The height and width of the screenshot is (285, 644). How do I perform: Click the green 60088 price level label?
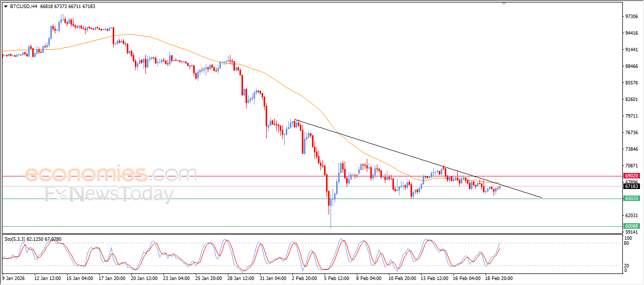pyautogui.click(x=631, y=226)
